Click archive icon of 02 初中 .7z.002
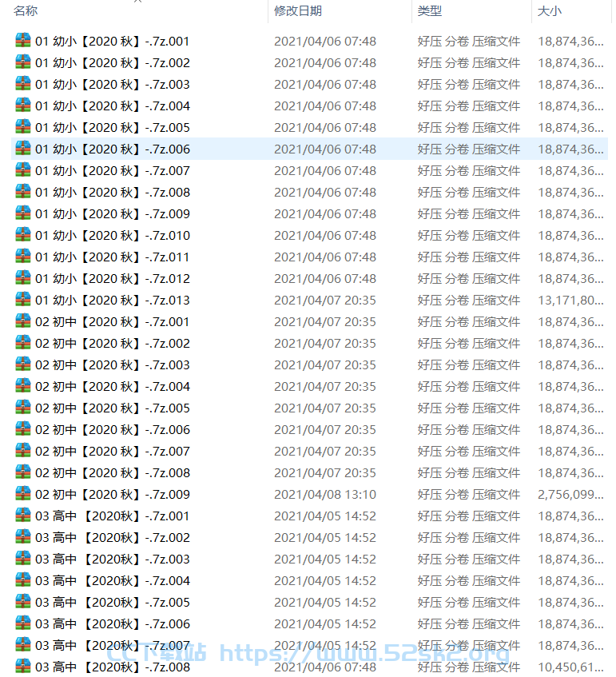The image size is (616, 677). 23,343
